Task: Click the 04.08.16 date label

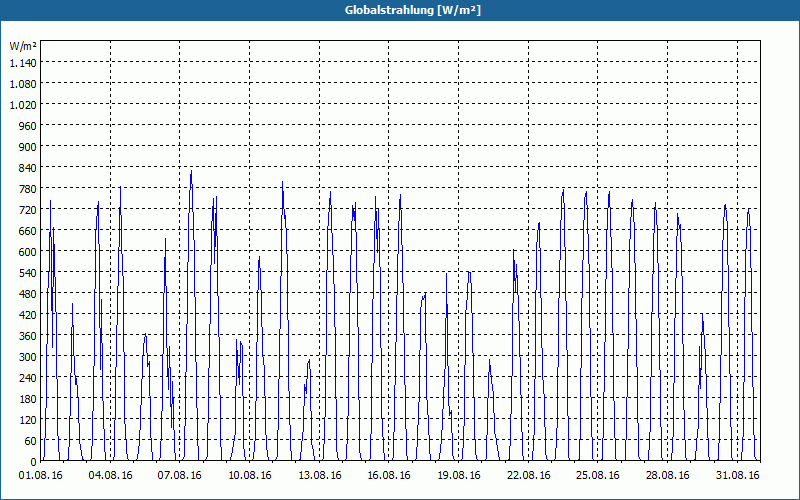Action: [x=110, y=476]
